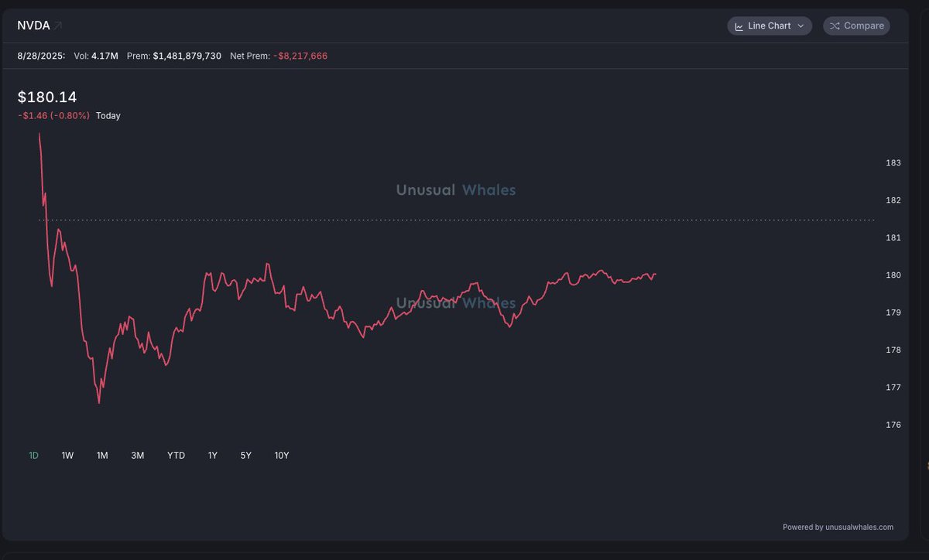Open the Powered by unusualwhales.com link
The width and height of the screenshot is (929, 560).
838,528
